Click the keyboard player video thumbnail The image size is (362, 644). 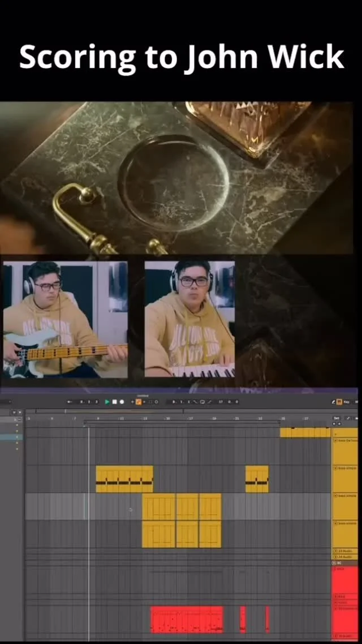(x=189, y=319)
